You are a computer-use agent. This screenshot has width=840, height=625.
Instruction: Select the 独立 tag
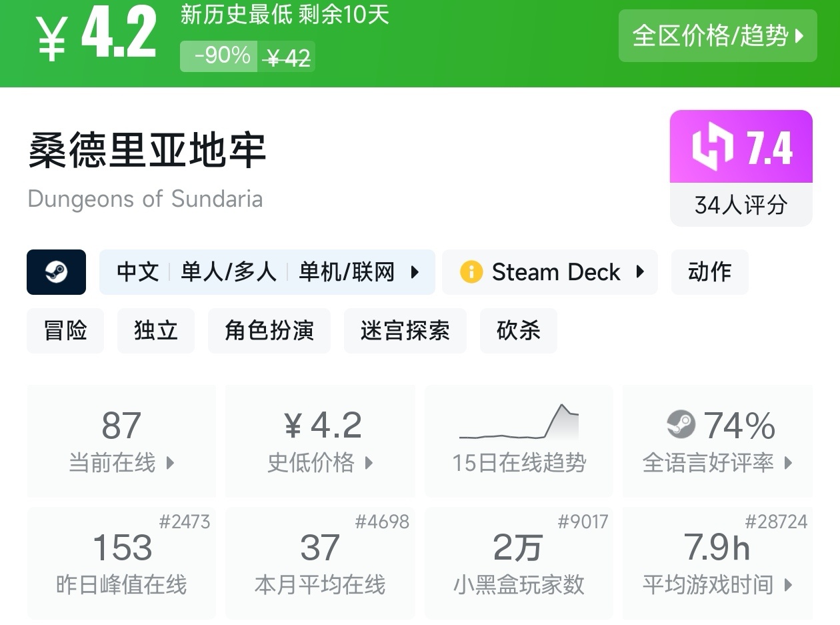point(156,331)
